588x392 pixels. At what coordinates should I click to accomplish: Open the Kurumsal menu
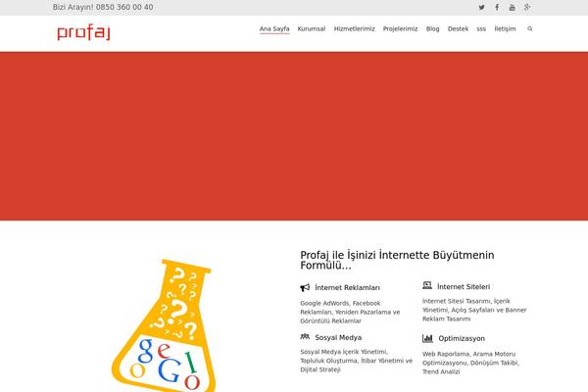[x=312, y=28]
